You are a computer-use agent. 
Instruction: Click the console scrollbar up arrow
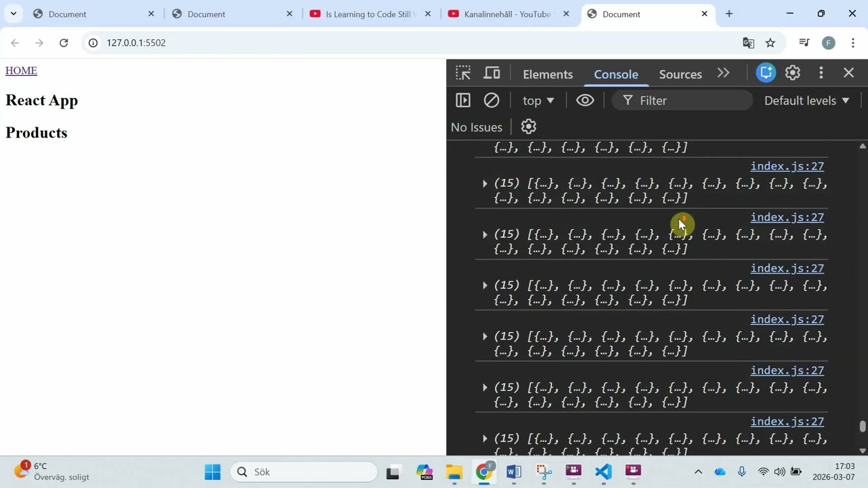[863, 146]
